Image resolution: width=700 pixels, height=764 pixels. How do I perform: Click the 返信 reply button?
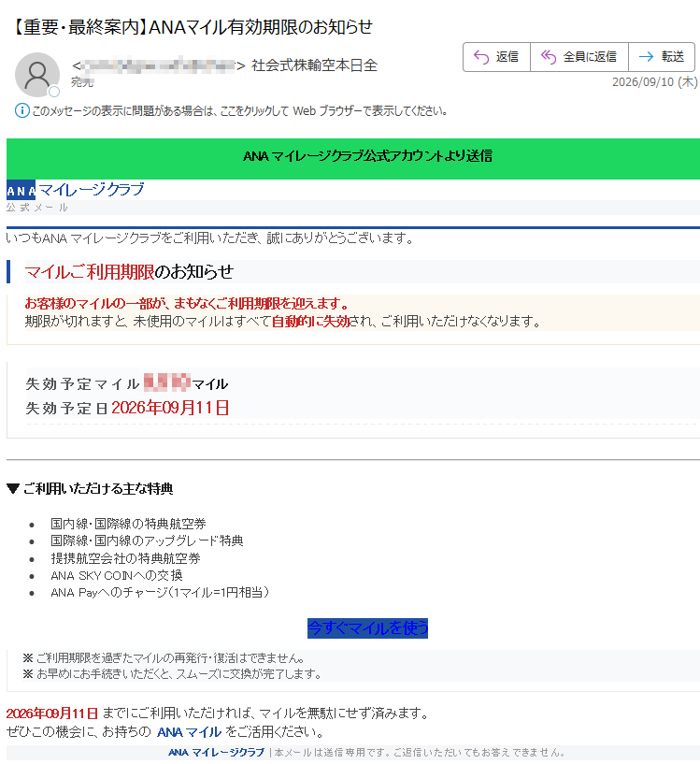pyautogui.click(x=496, y=57)
